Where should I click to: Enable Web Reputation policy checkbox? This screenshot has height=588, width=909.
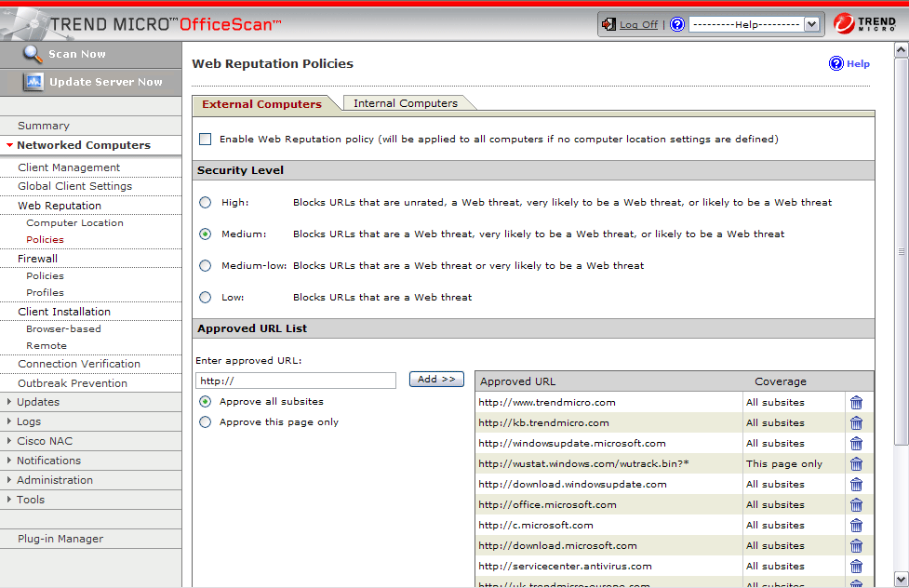[206, 140]
